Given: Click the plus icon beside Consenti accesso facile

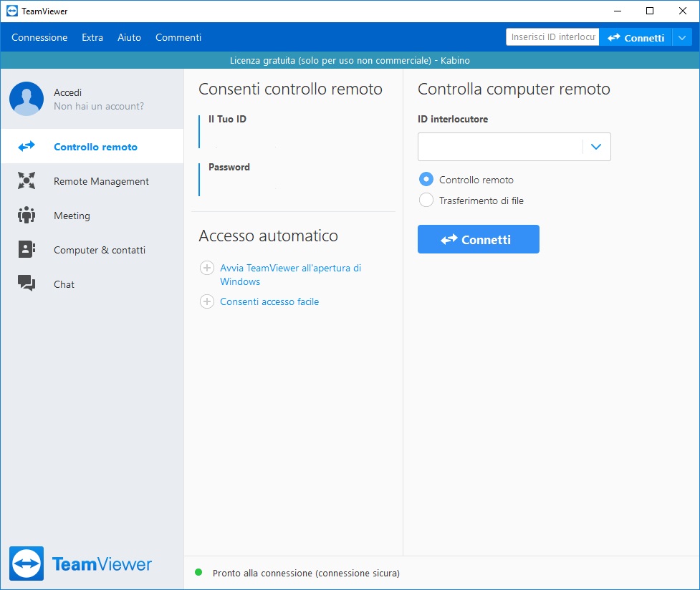Looking at the screenshot, I should tap(206, 301).
